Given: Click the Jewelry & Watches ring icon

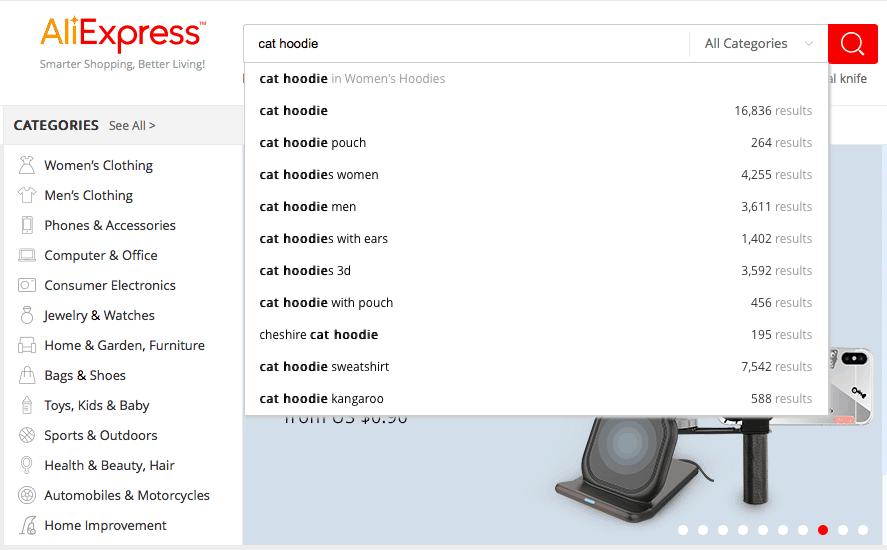Looking at the screenshot, I should [27, 316].
